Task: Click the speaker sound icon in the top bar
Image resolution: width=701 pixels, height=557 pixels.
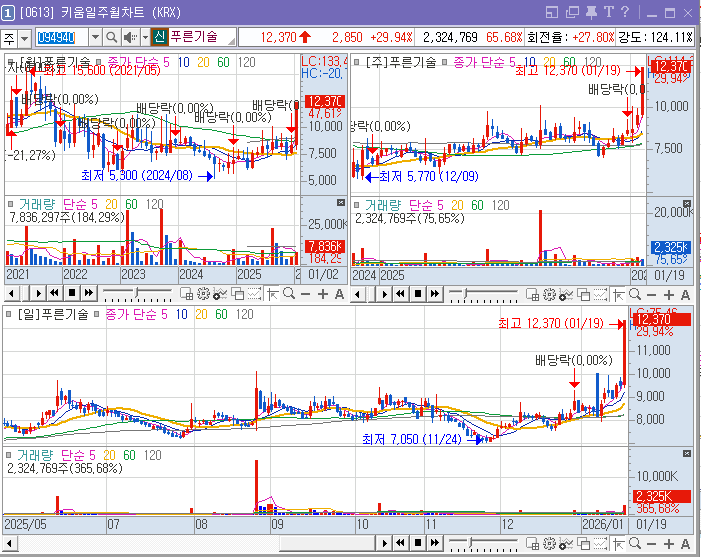Action: click(130, 37)
